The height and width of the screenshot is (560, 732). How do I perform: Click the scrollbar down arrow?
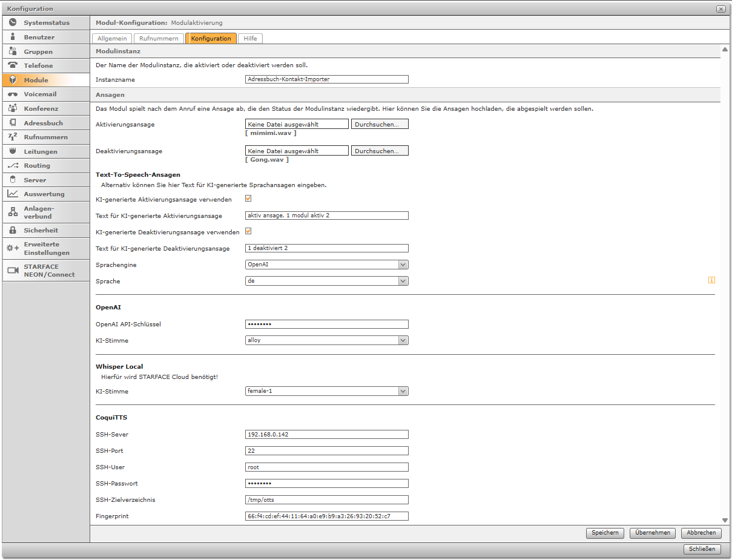[x=725, y=520]
